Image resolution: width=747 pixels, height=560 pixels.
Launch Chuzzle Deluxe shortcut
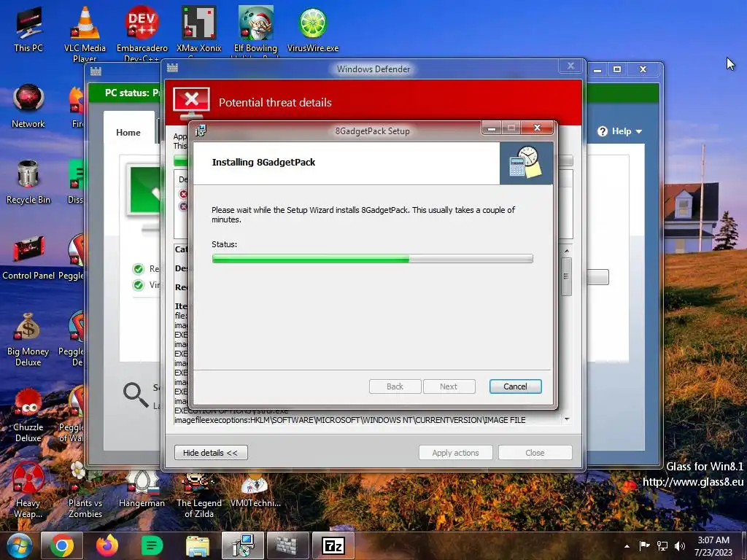tap(28, 415)
